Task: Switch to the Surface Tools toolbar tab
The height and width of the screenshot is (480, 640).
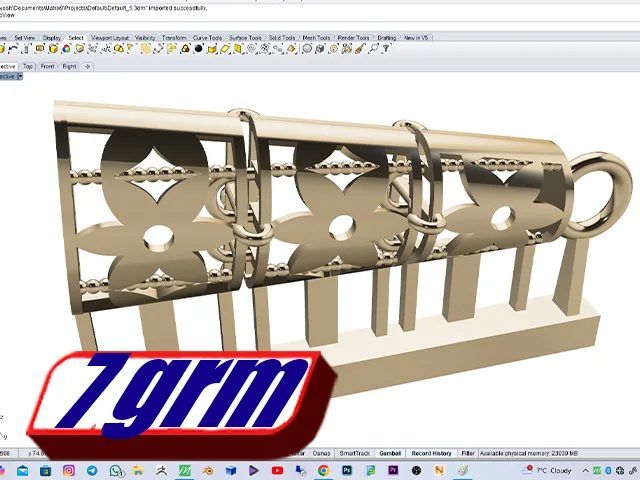Action: click(x=245, y=38)
